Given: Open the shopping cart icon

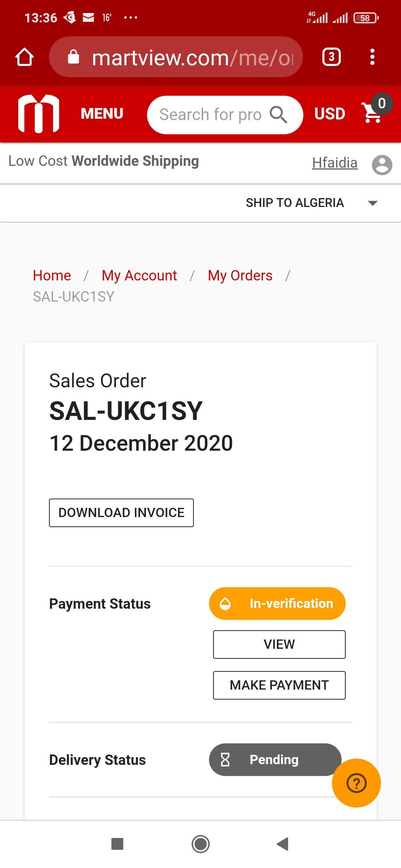Looking at the screenshot, I should tap(372, 112).
